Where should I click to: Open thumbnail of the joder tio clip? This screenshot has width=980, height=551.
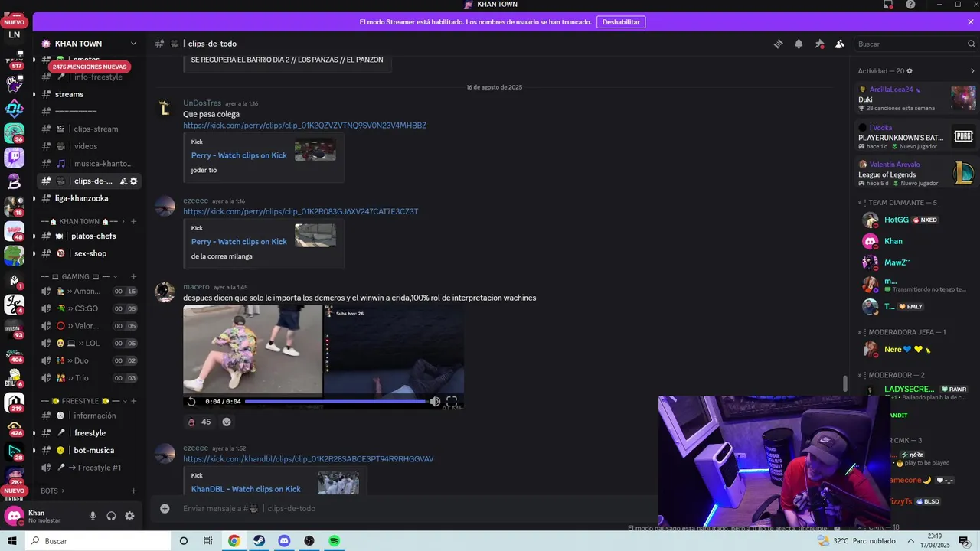(315, 150)
